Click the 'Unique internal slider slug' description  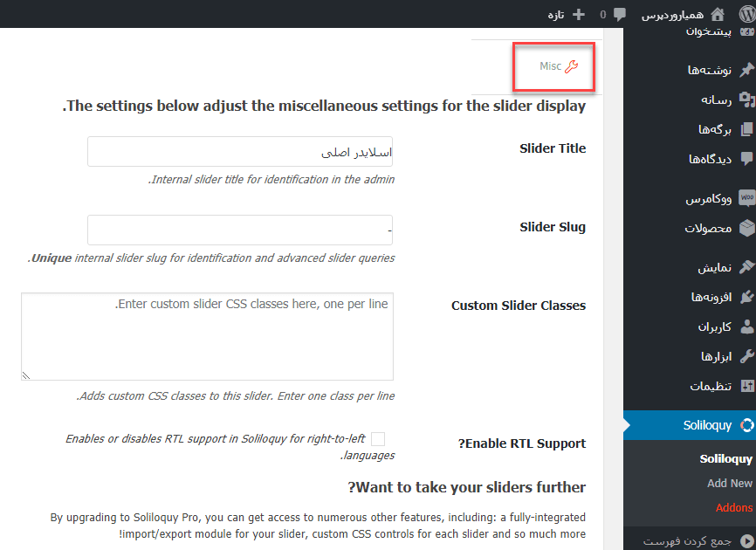point(211,258)
